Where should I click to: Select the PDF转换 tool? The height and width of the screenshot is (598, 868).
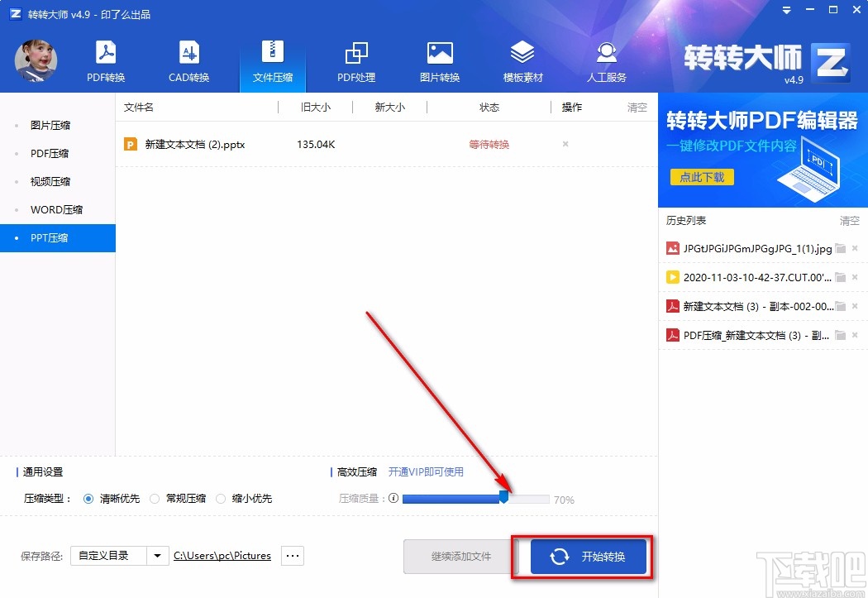click(105, 60)
